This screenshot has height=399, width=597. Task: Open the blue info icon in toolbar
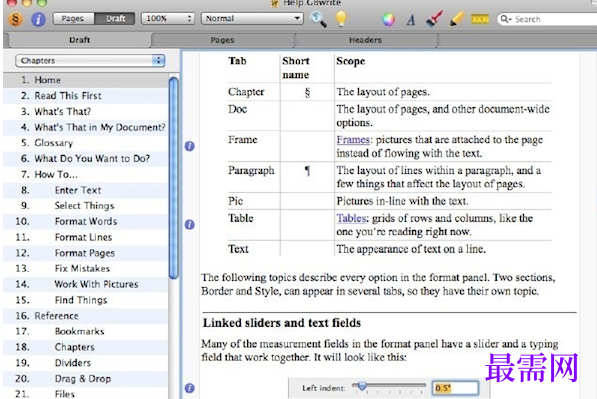tap(38, 19)
